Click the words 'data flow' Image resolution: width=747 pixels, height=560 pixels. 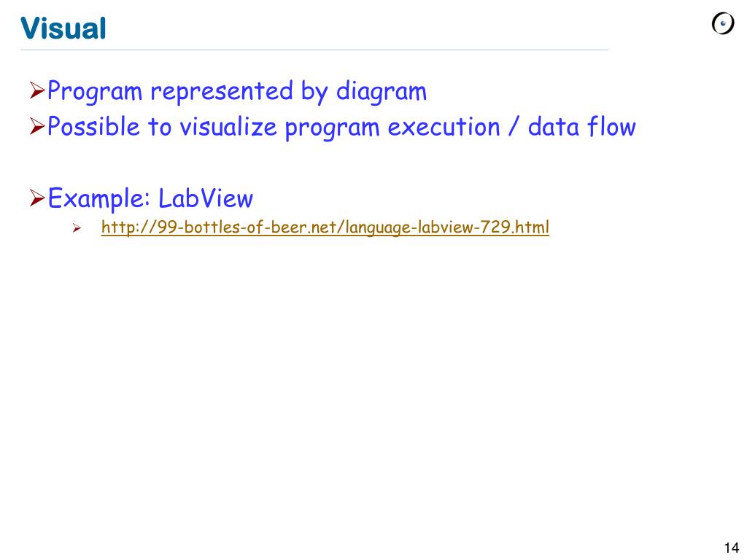pos(581,127)
